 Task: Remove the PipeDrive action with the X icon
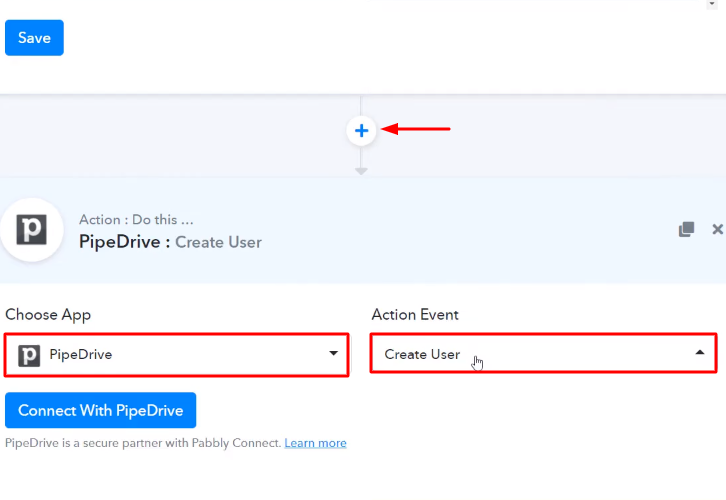pyautogui.click(x=717, y=229)
